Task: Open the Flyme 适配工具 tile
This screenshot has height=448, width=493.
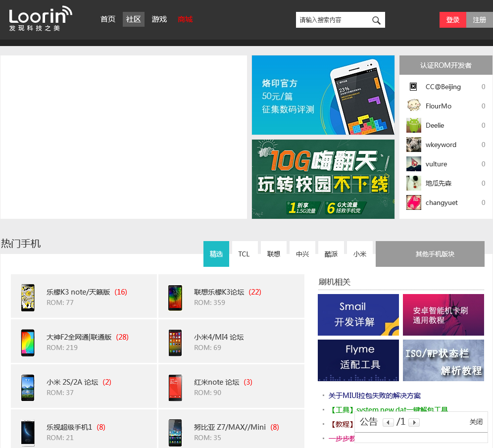Action: [x=358, y=360]
